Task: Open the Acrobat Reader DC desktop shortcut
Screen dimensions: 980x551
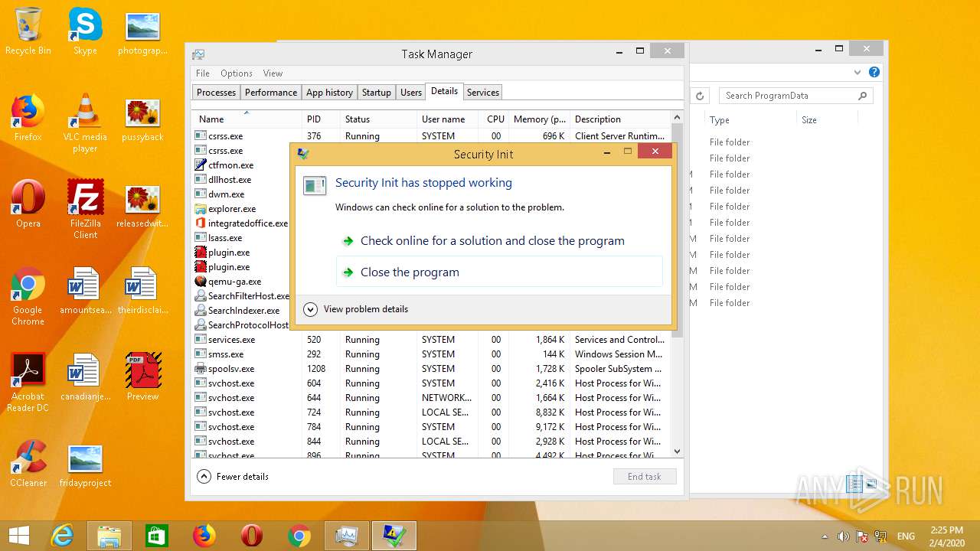Action: [28, 383]
